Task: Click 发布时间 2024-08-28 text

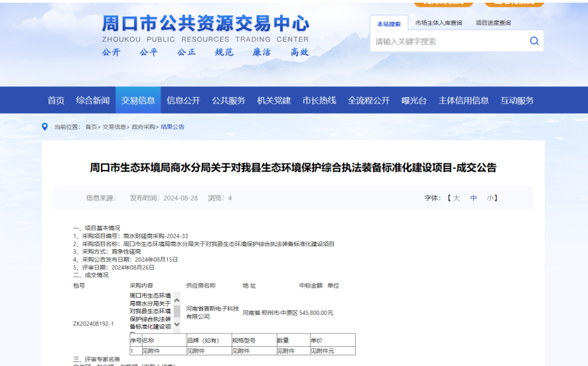Action: [163, 198]
